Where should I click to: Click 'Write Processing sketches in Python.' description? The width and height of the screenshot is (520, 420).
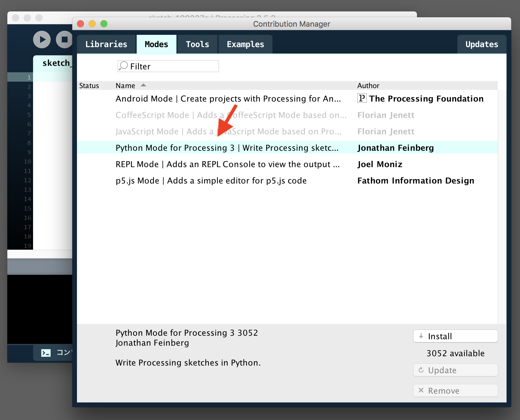(188, 363)
